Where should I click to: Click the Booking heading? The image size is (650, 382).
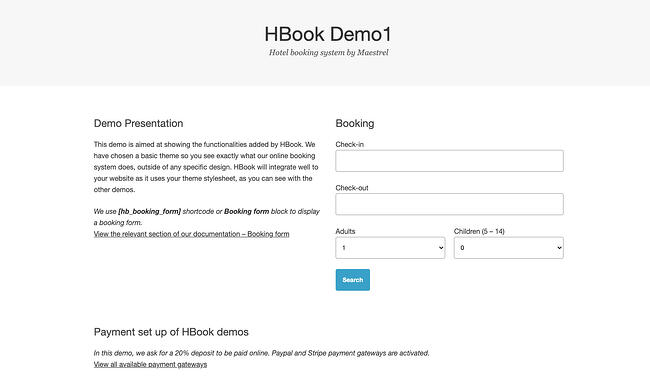pos(355,123)
